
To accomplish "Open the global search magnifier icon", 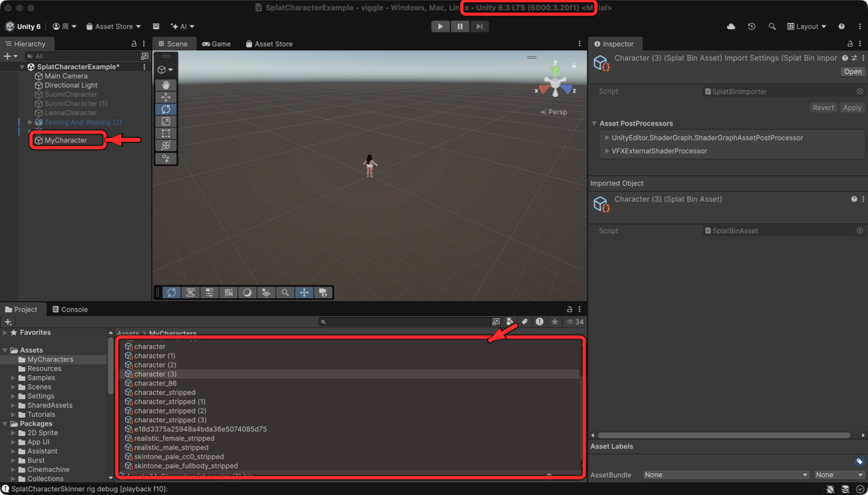I will pyautogui.click(x=772, y=26).
